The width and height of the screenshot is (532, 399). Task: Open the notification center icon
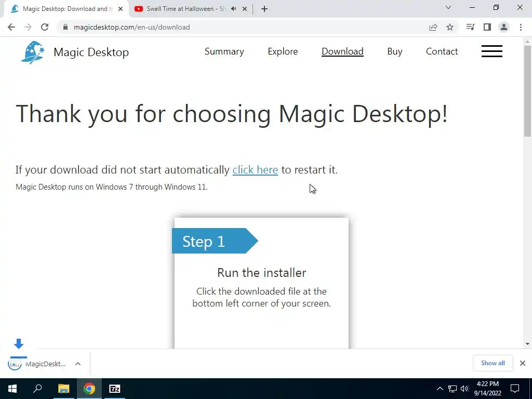pos(515,389)
